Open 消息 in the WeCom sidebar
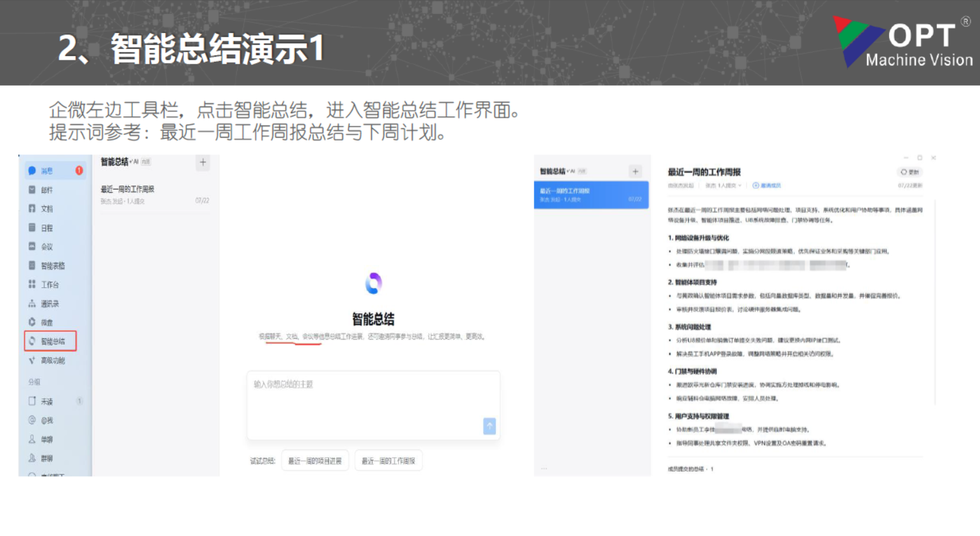The image size is (980, 536). 54,170
